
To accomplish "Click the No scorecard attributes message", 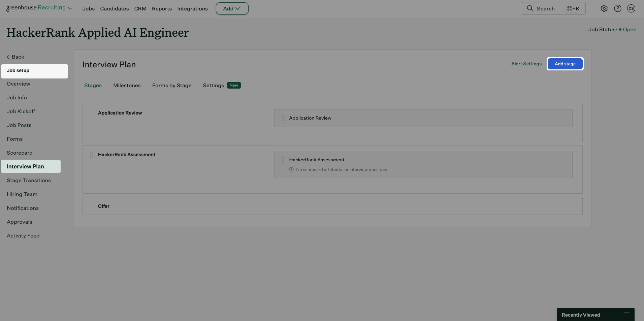I will [x=342, y=170].
